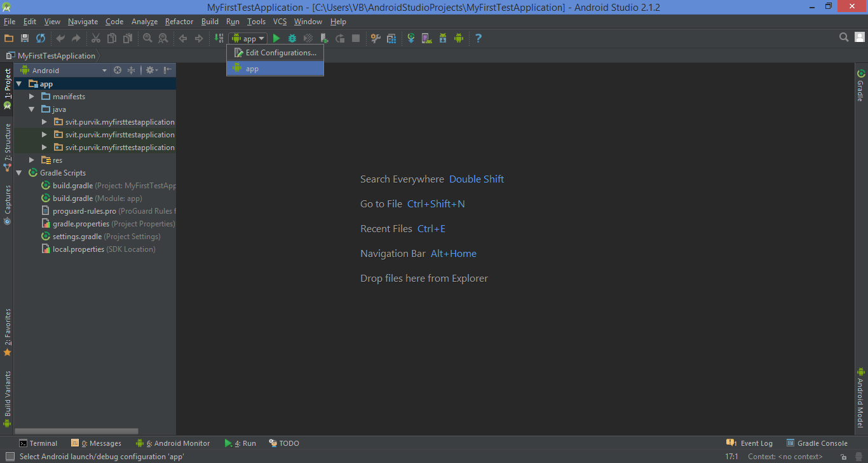This screenshot has width=868, height=463.
Task: Open the Android Monitor tool window
Action: coord(173,443)
